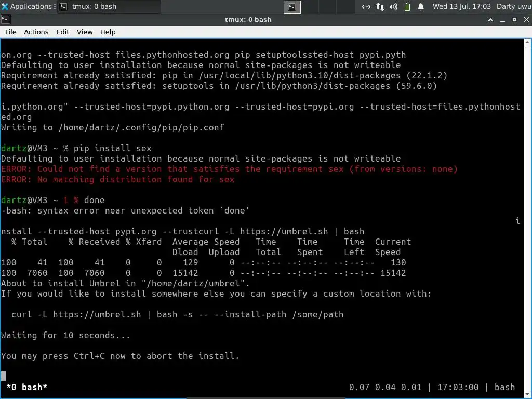Select the tmux: 0 bash taskbar button
Image resolution: width=532 pixels, height=399 pixels.
[109, 6]
